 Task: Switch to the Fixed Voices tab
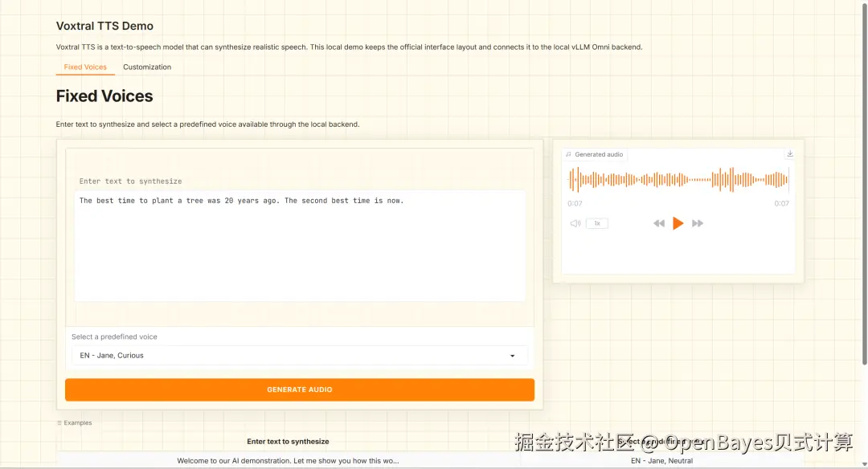tap(85, 67)
